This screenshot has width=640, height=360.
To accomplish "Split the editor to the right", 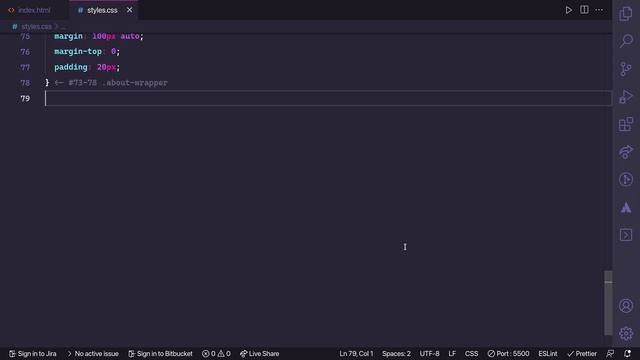I will coord(584,10).
